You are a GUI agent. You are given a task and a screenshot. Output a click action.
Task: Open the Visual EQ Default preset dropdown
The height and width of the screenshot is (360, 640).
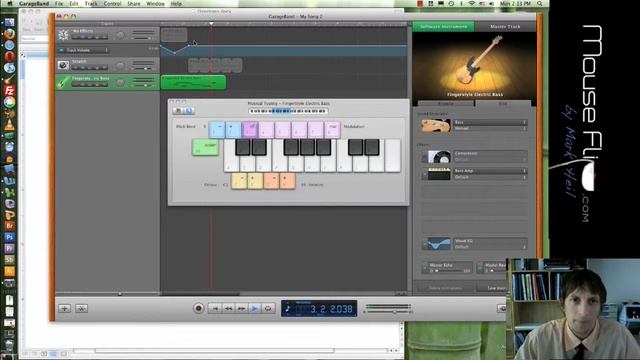pos(490,247)
